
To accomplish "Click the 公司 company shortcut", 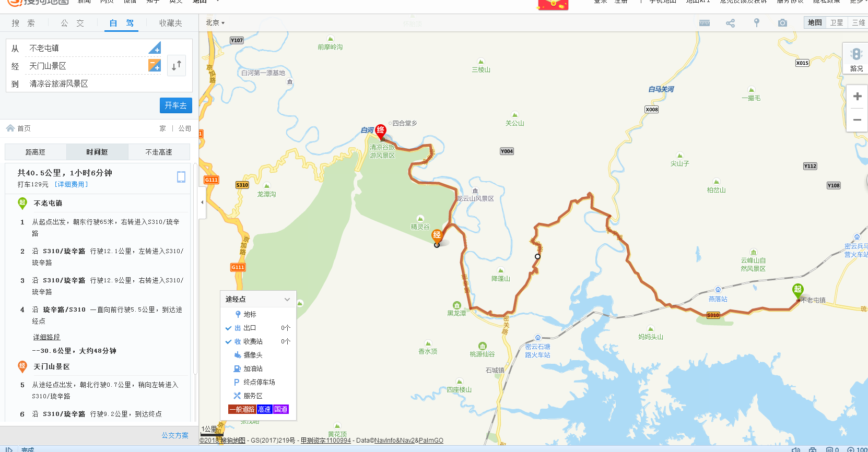I will coord(185,128).
